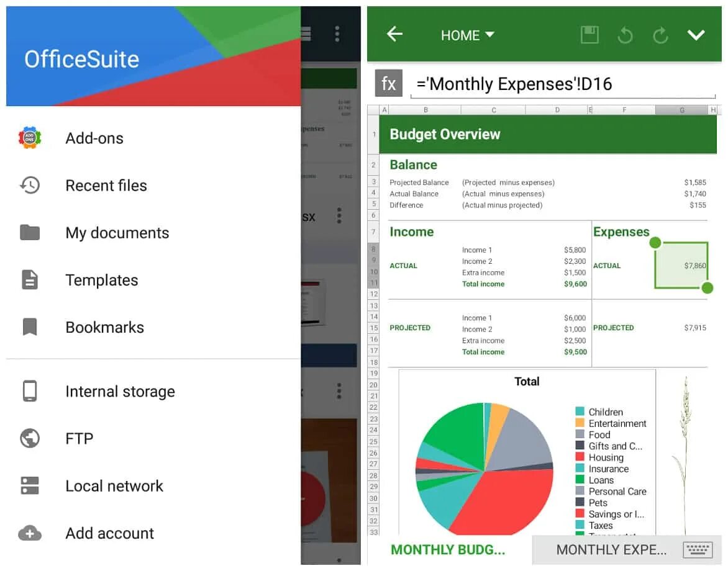Tap the FTP label
The image size is (728, 571).
coord(80,438)
